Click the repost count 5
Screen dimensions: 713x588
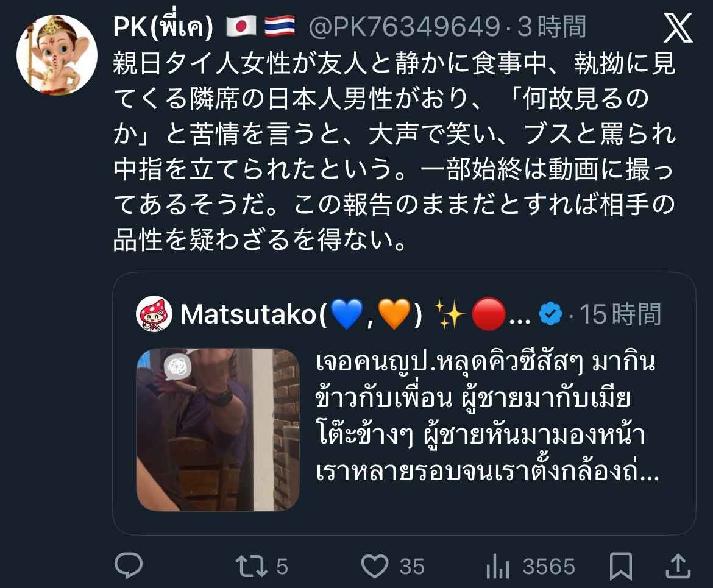coord(282,567)
